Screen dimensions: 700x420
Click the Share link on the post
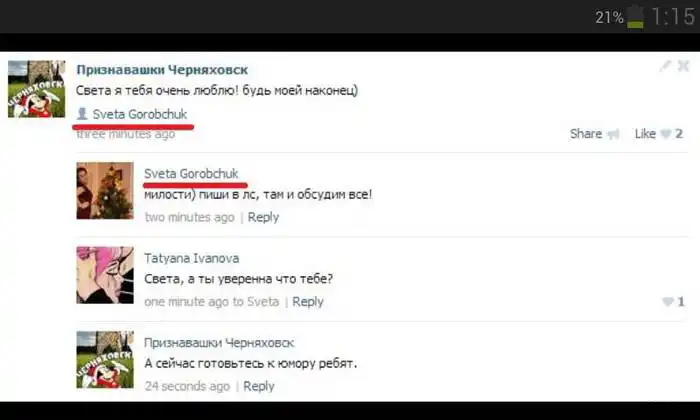(586, 134)
